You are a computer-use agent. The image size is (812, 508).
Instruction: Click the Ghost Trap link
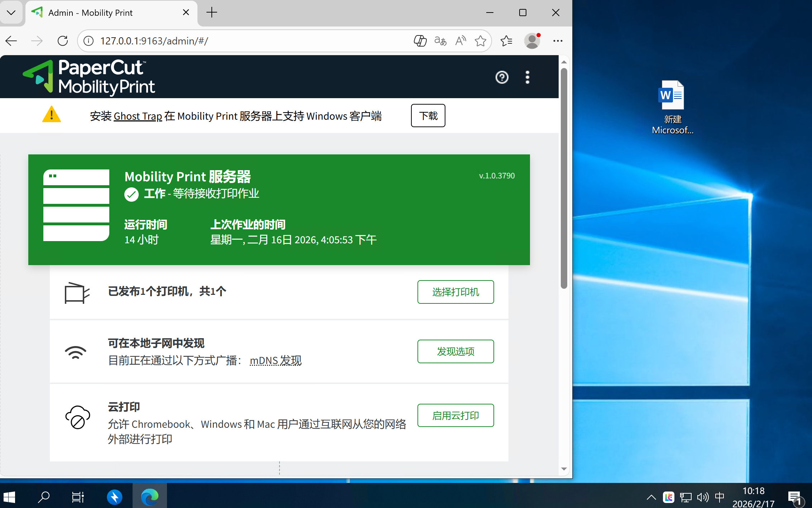tap(138, 116)
